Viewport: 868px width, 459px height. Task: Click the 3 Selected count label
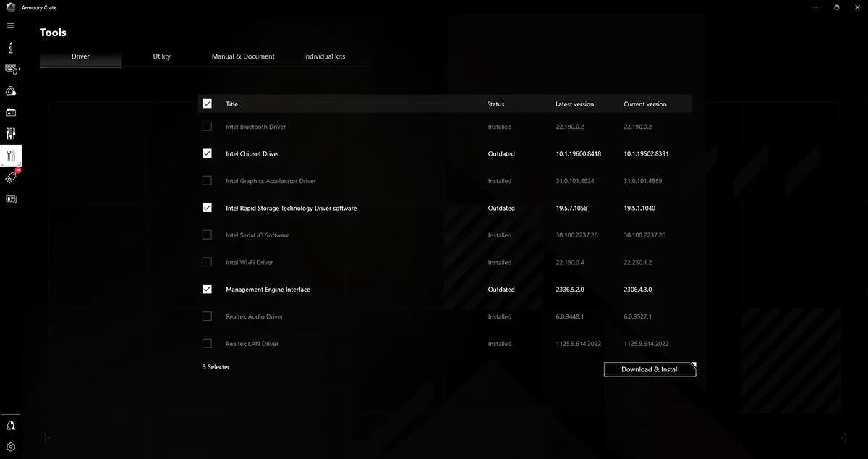[x=216, y=367]
